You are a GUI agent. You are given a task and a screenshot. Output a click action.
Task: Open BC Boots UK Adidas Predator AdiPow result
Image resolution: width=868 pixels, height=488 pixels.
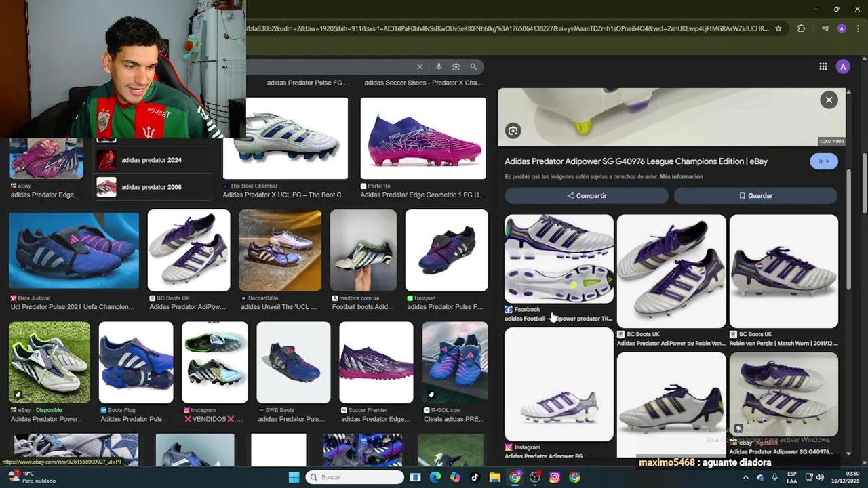coord(189,250)
